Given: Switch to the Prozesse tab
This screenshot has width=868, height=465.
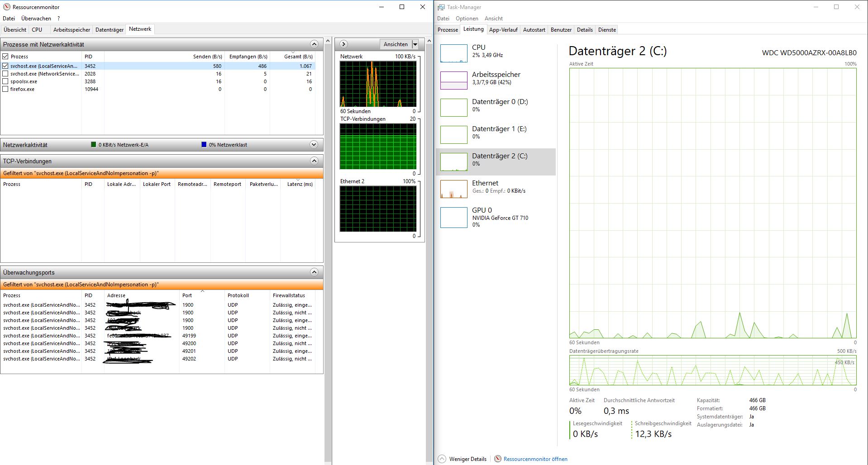Looking at the screenshot, I should [x=448, y=30].
